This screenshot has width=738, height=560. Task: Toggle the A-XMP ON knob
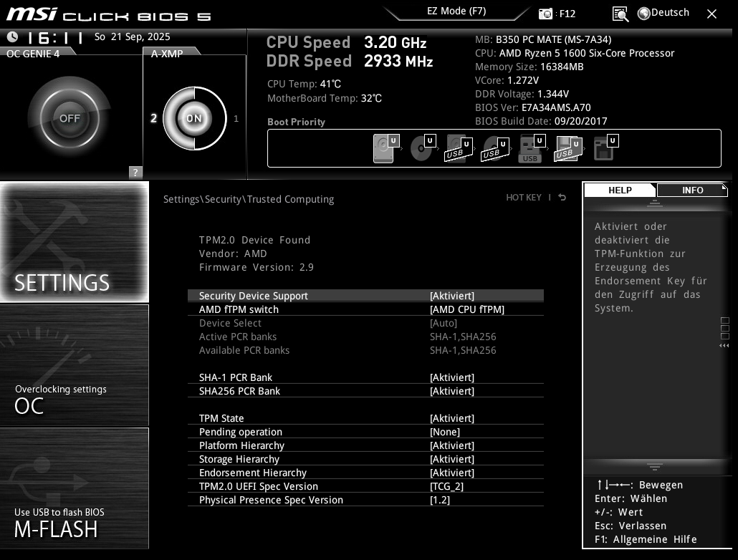coord(194,118)
